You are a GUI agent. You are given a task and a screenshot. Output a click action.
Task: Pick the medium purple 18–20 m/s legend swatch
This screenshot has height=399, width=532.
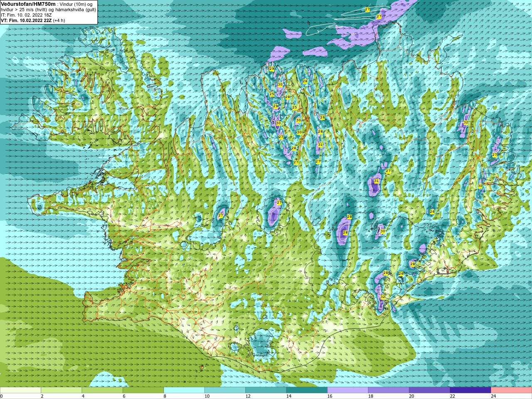click(389, 390)
